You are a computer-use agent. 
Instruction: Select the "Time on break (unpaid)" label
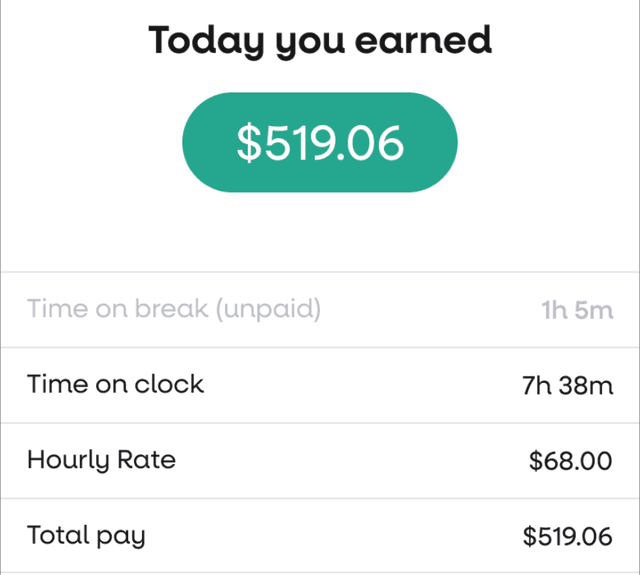tap(174, 309)
